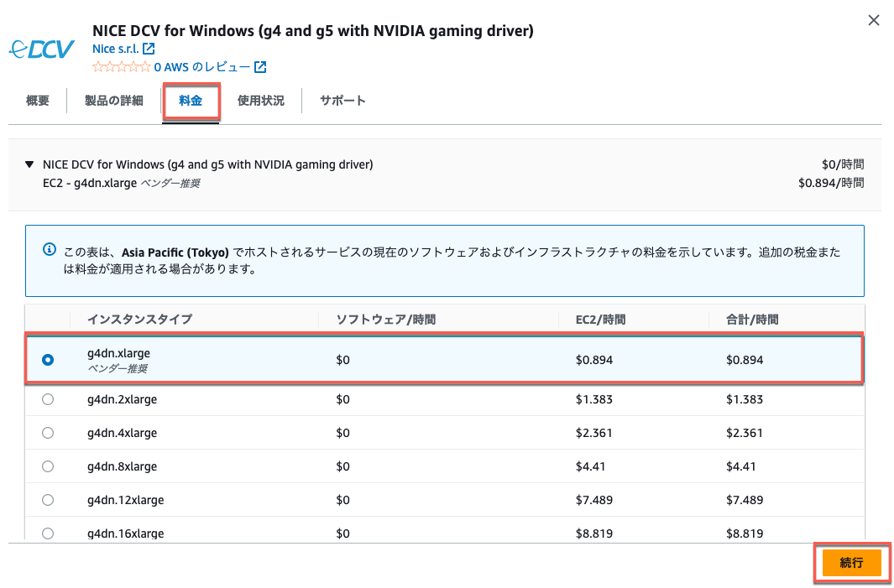Click the dialog title NICE DCV for Windows
Viewport: 894px width, 588px height.
click(x=313, y=30)
